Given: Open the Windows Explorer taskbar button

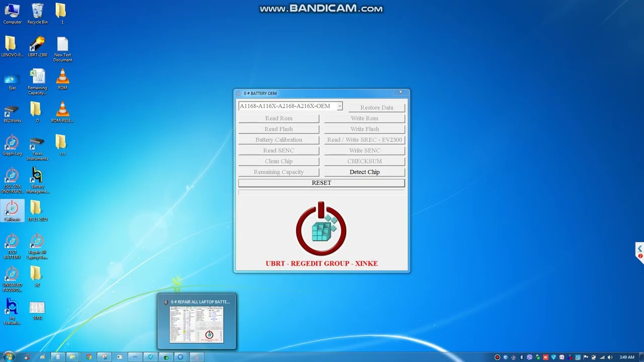Looking at the screenshot, I should tap(72, 357).
